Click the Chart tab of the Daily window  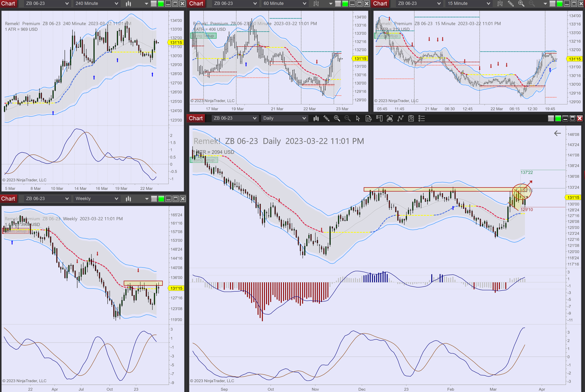196,118
